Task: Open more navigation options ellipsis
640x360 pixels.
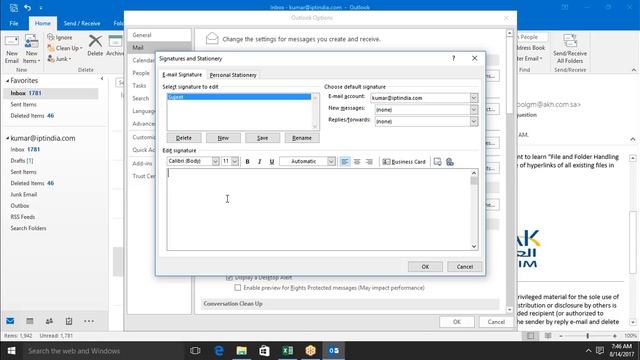Action: (89, 321)
